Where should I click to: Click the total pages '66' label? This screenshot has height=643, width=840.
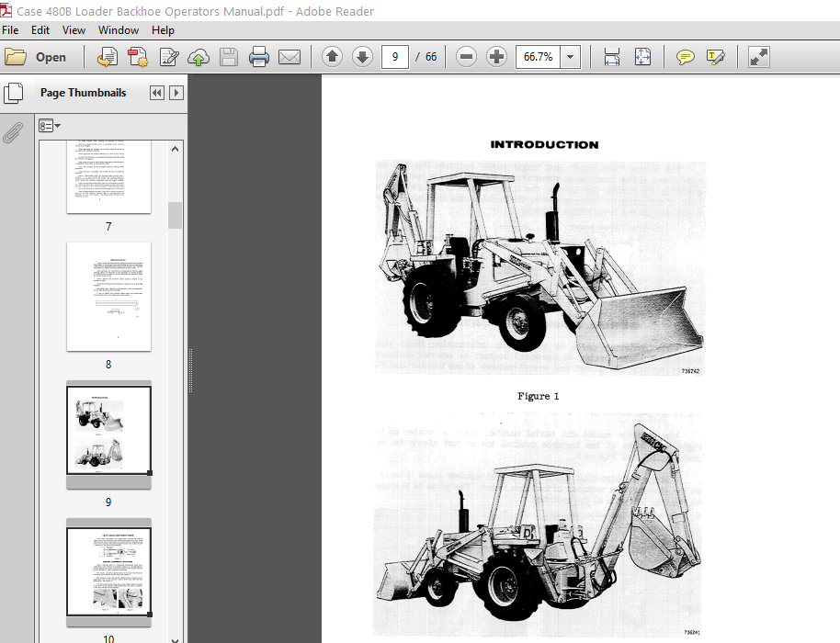click(x=431, y=57)
